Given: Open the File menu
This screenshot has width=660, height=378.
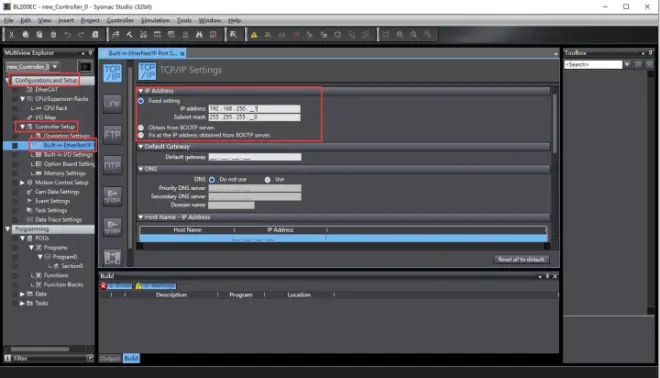Looking at the screenshot, I should pos(8,20).
